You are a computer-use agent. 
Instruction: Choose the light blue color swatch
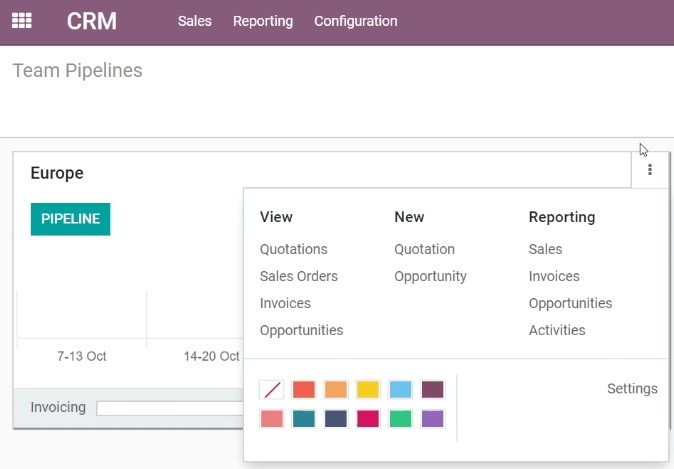point(400,390)
